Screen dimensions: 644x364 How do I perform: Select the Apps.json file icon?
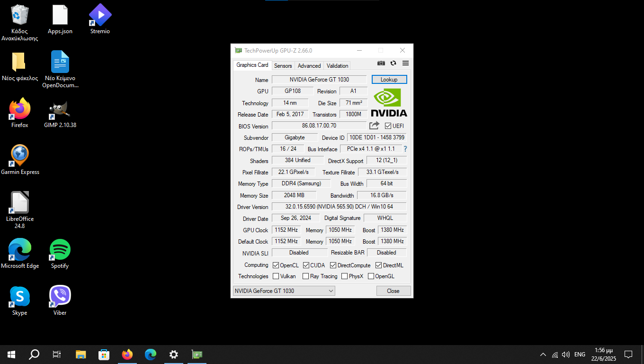(60, 19)
